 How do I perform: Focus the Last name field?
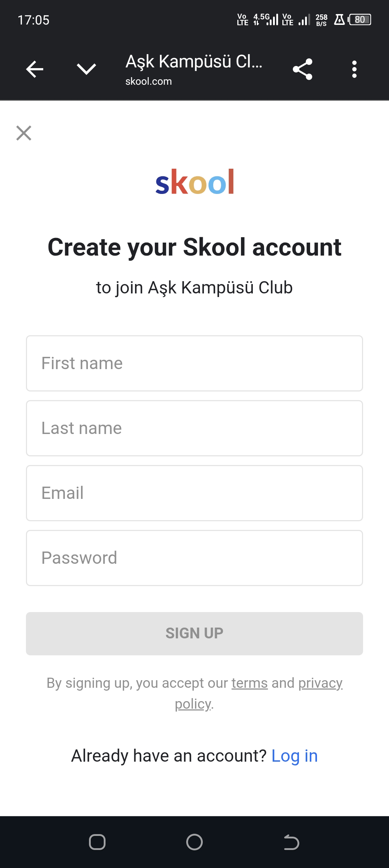coord(194,428)
